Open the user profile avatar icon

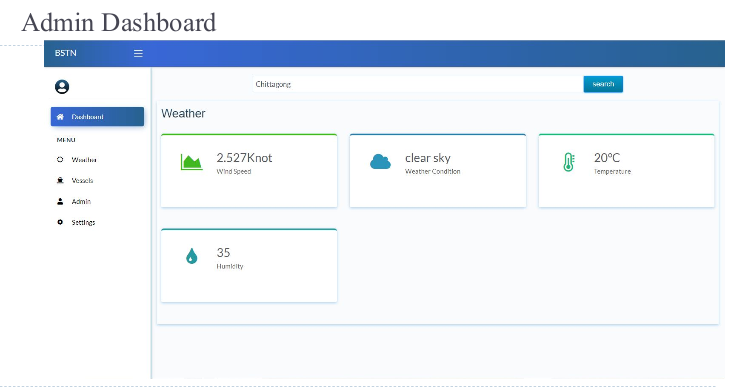click(x=62, y=86)
